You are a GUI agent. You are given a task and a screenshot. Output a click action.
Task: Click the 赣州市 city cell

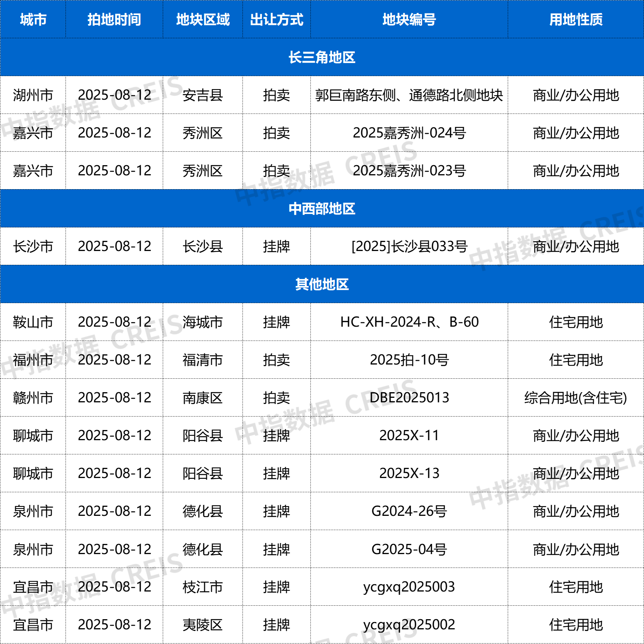33,398
